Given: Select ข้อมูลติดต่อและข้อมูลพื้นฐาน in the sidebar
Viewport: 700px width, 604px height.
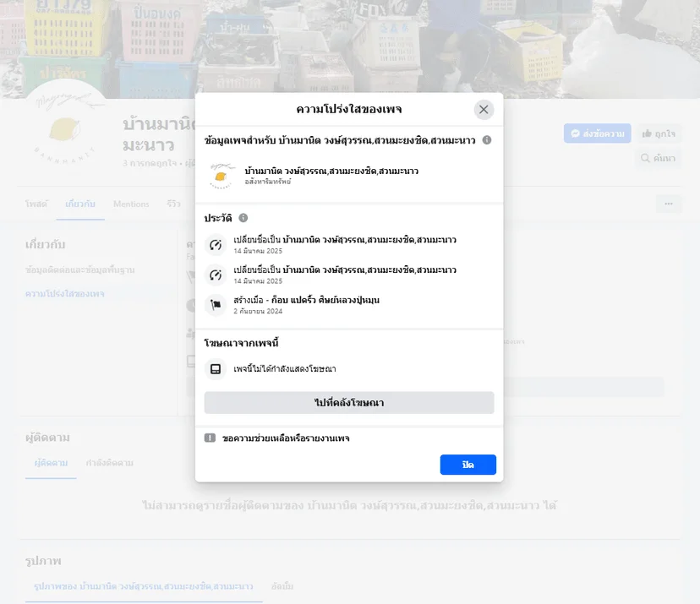Looking at the screenshot, I should pos(80,269).
